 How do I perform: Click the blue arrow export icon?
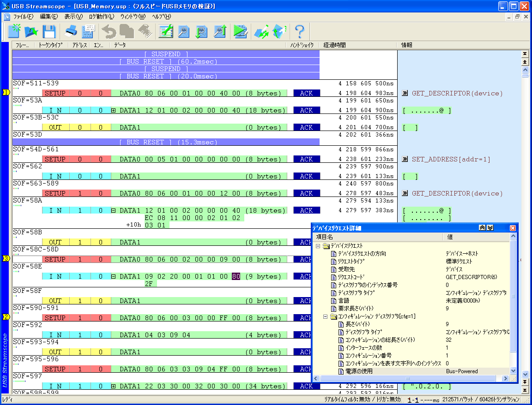(279, 31)
